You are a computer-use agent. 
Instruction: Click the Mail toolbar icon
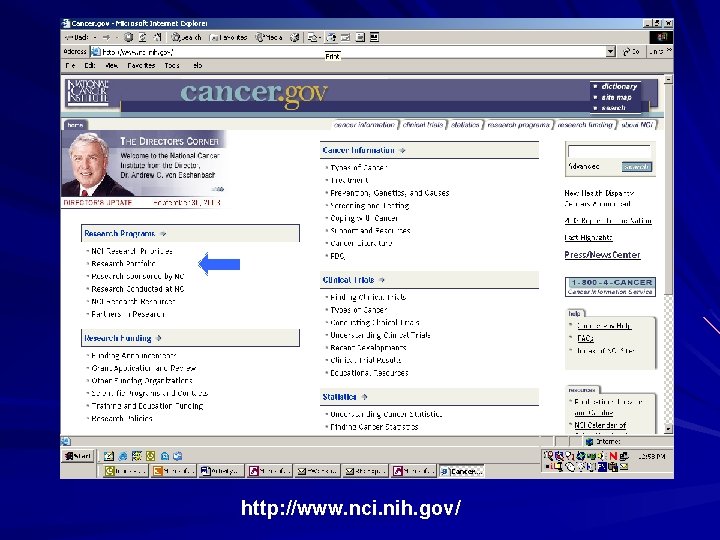click(314, 38)
